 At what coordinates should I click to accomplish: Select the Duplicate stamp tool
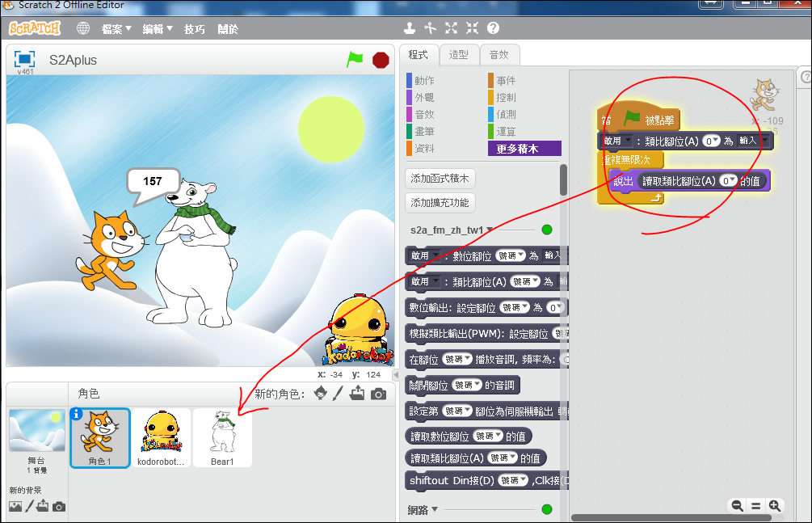pos(410,28)
